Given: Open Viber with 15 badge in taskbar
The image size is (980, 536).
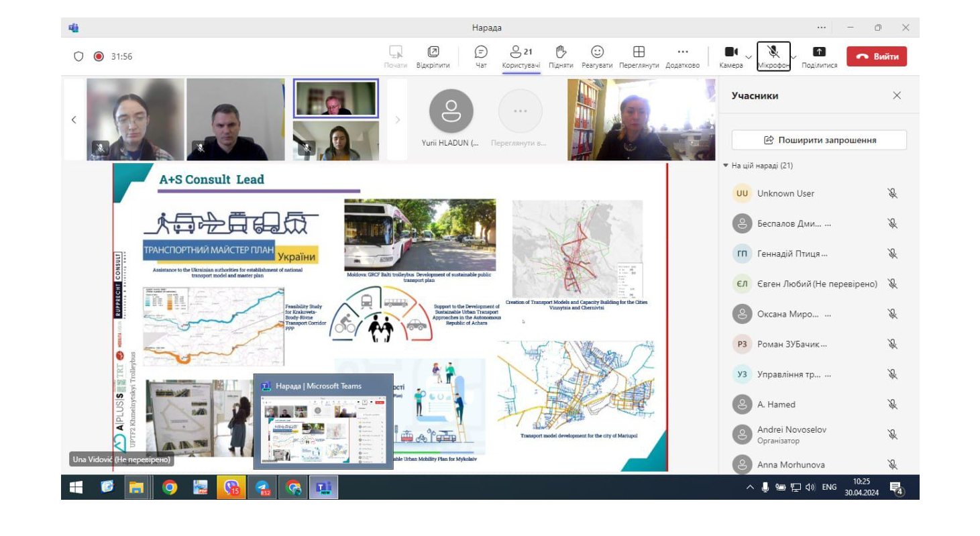Looking at the screenshot, I should (x=232, y=488).
